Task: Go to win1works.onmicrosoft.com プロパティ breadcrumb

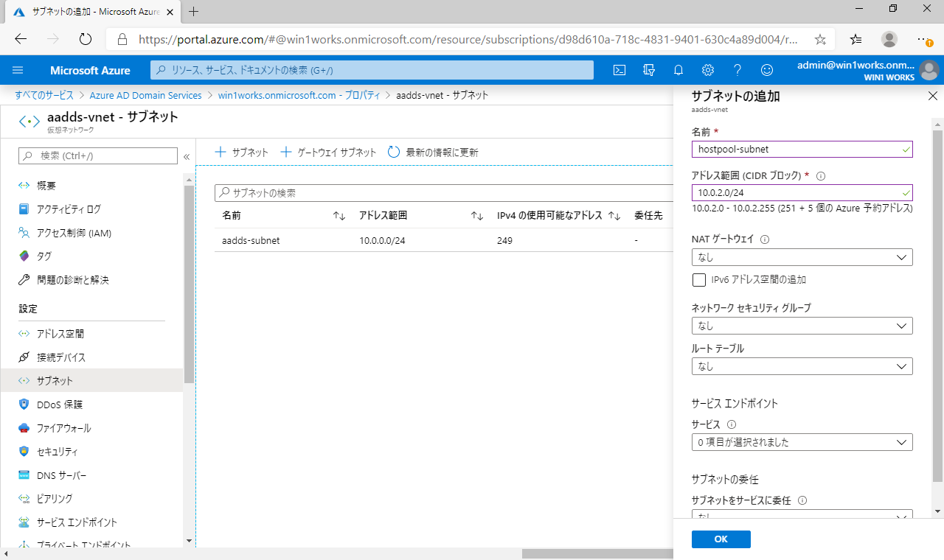Action: [299, 95]
